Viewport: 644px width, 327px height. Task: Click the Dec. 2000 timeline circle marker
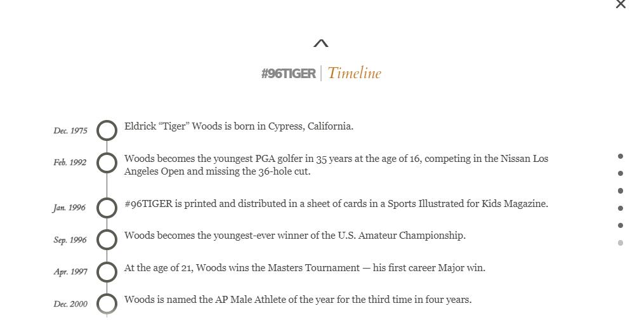coord(107,304)
